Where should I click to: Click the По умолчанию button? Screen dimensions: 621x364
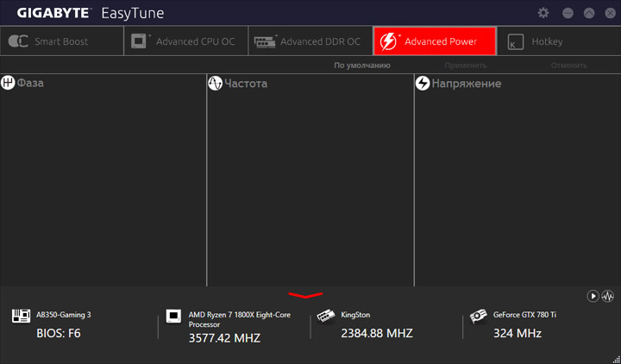[x=362, y=66]
